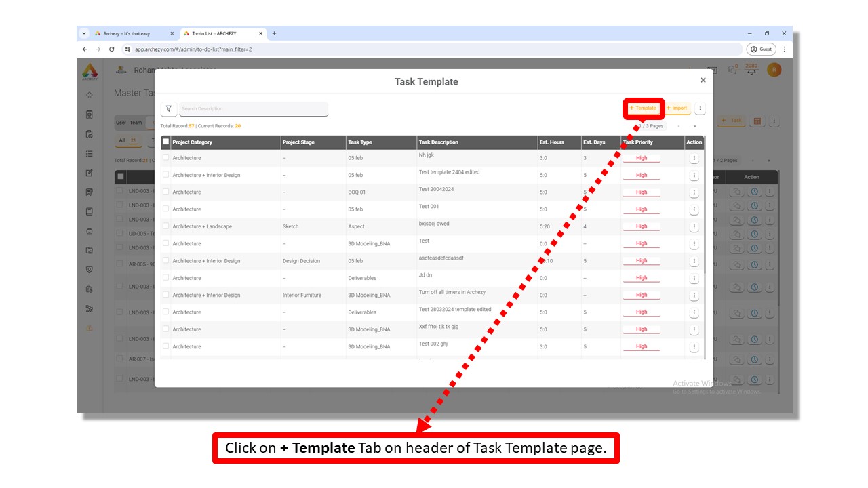Open the tab search dropdown arrow in Chrome

[84, 33]
